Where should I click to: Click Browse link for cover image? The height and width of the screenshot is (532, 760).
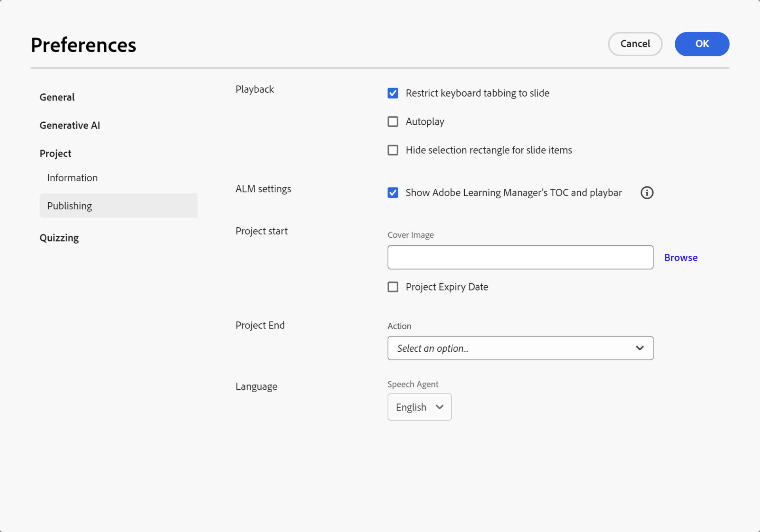click(x=681, y=258)
